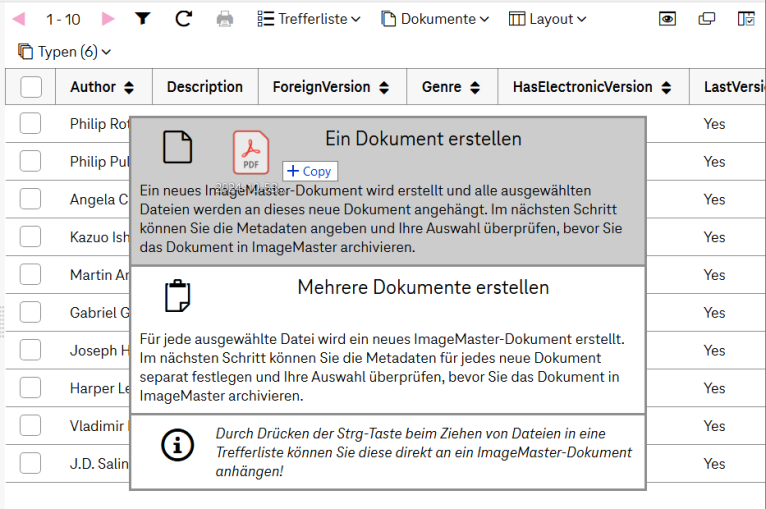This screenshot has width=766, height=509.
Task: Select the 'Philip Ro' author cell
Action: click(100, 124)
